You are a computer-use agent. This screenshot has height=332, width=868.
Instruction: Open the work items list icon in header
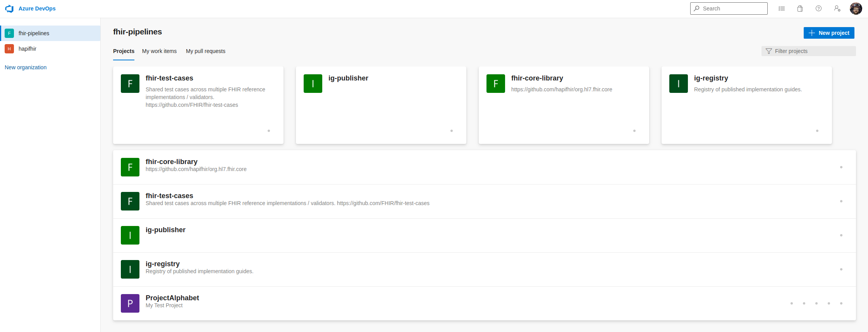click(x=782, y=9)
